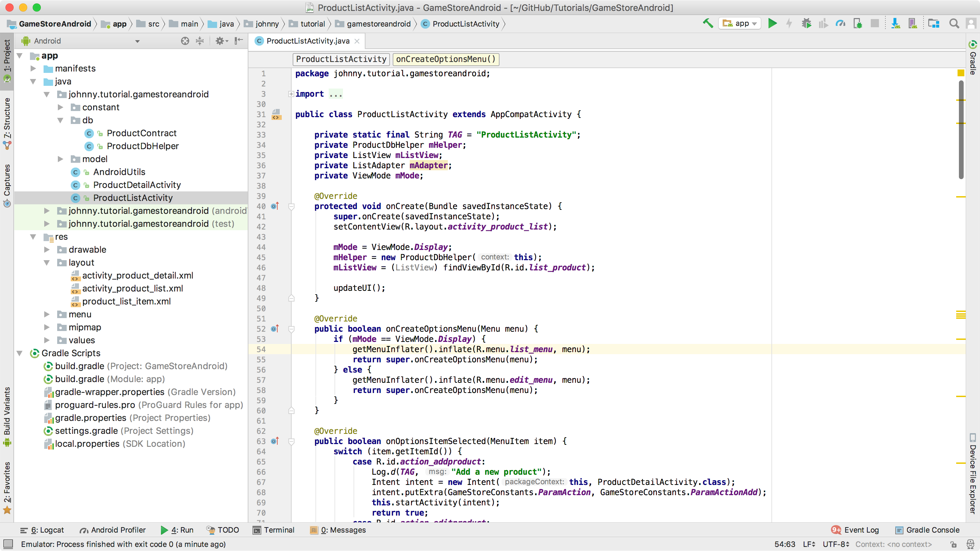The image size is (980, 551).
Task: Click the Make Project hammer icon
Action: tap(708, 23)
